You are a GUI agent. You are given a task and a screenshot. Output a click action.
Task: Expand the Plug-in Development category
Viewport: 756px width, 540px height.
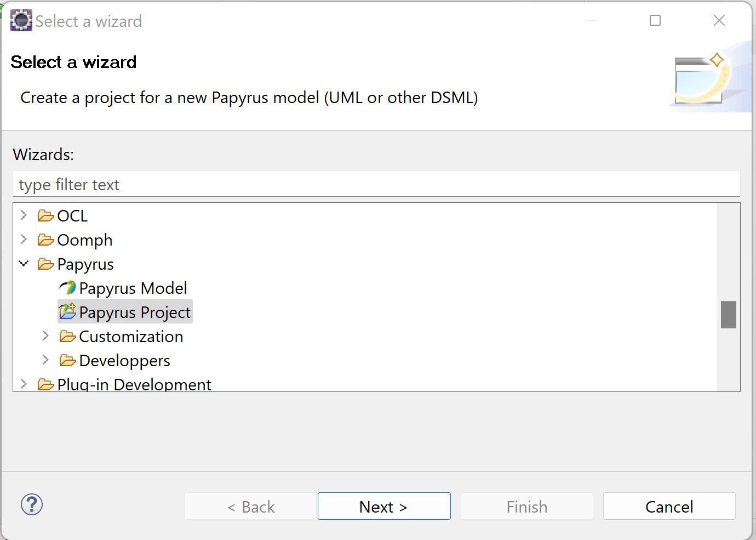[24, 384]
